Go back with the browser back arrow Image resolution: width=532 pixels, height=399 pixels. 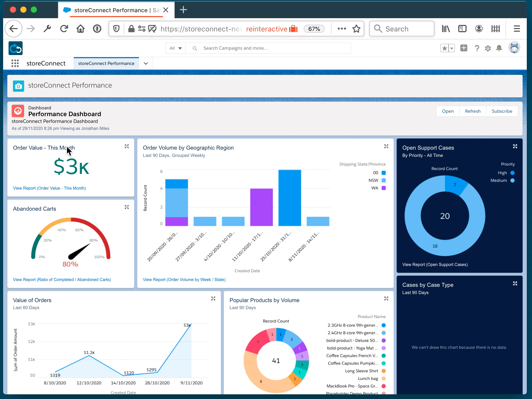click(x=14, y=29)
